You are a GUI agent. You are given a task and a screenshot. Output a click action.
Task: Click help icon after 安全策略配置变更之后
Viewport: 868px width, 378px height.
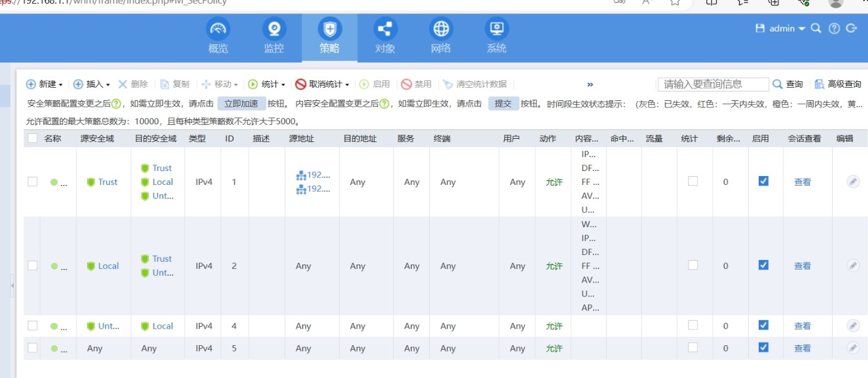(116, 104)
